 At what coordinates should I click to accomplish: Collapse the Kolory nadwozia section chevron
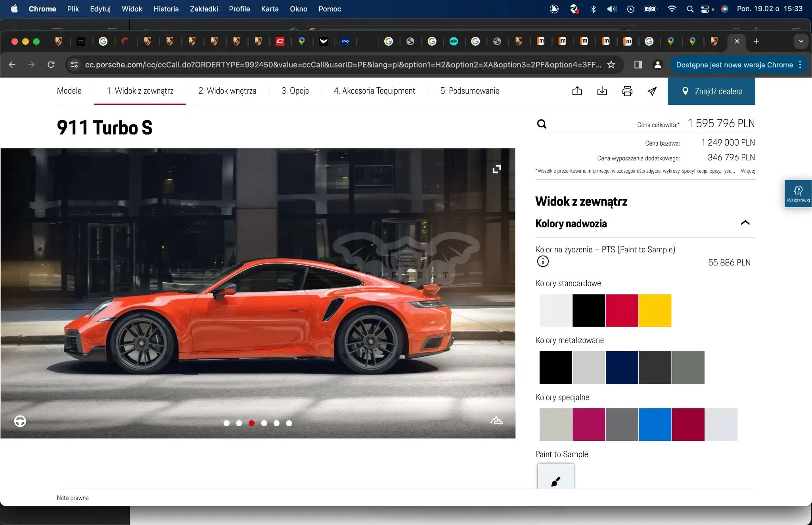point(745,223)
